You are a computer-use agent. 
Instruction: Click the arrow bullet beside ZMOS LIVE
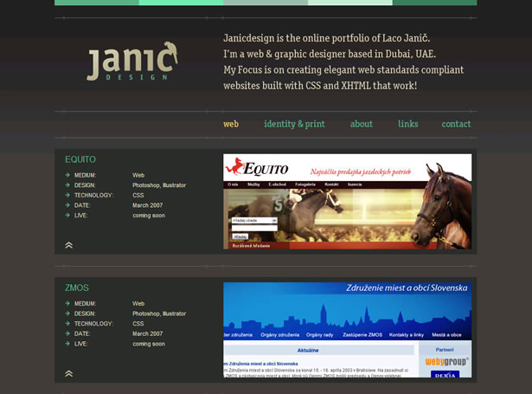pos(67,344)
